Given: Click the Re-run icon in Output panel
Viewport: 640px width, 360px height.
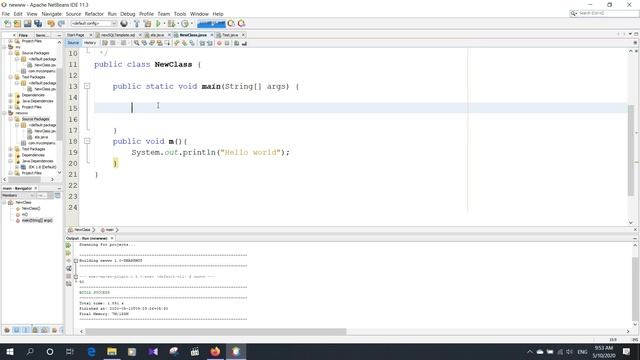Looking at the screenshot, I should (69, 245).
